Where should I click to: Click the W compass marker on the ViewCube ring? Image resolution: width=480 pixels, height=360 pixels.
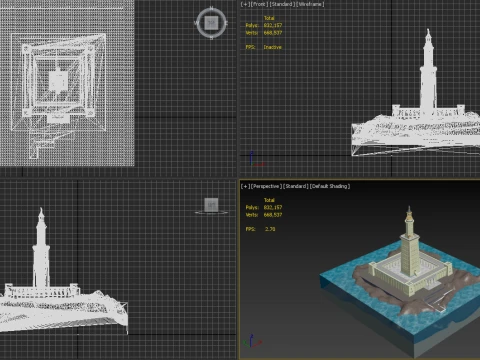coord(196,23)
